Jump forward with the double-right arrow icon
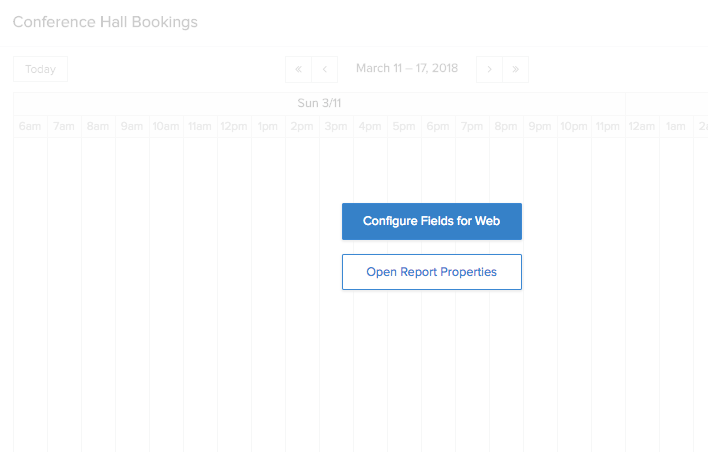The image size is (708, 452). [516, 70]
